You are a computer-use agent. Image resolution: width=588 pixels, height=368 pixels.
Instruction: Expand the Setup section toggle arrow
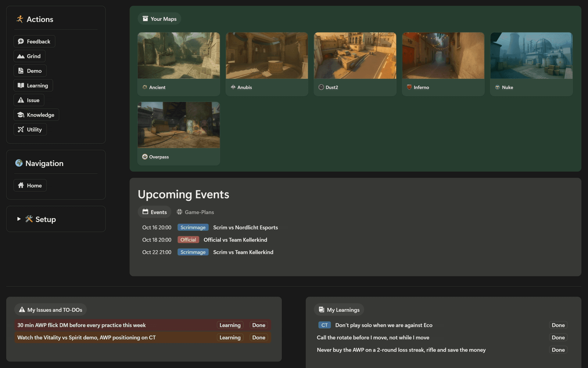coord(19,219)
